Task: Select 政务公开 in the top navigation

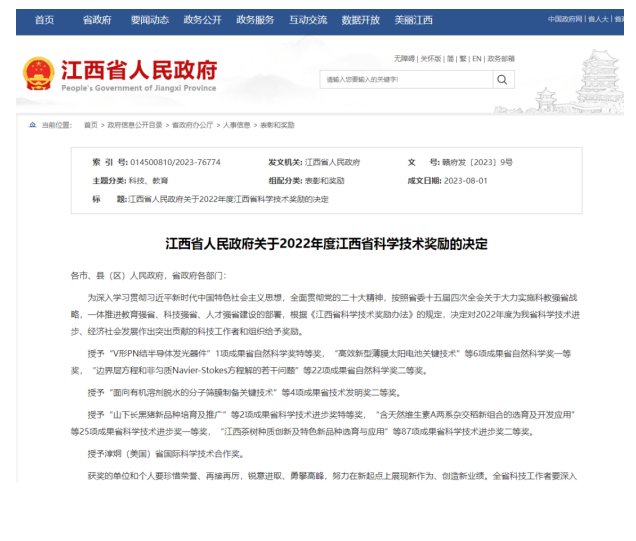Action: tap(202, 20)
